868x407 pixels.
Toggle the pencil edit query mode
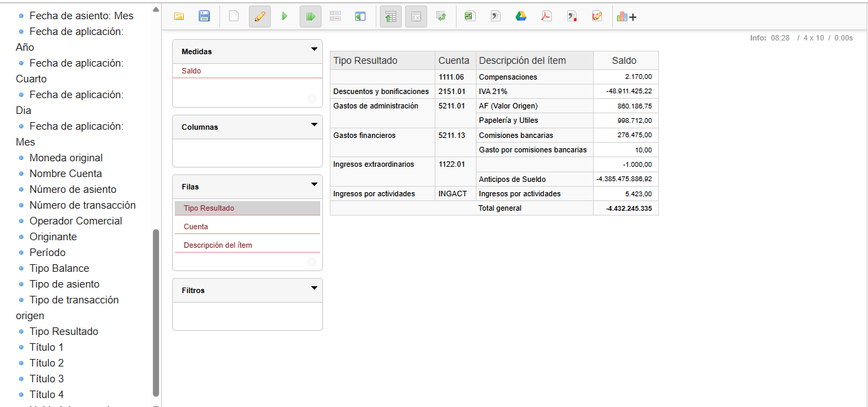[260, 16]
